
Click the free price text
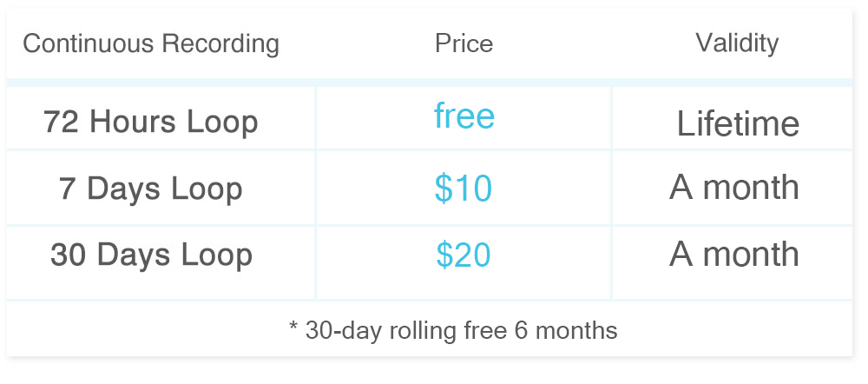pyautogui.click(x=464, y=116)
